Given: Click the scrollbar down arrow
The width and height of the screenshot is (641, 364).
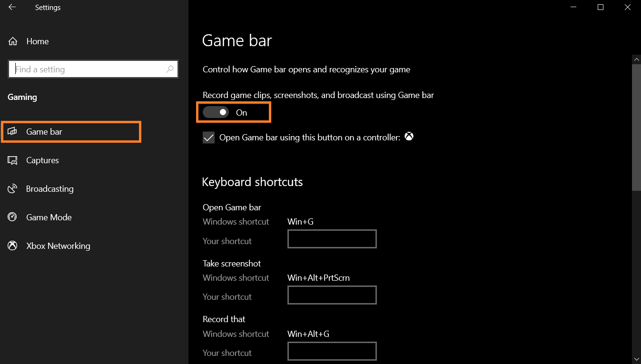Looking at the screenshot, I should [x=636, y=359].
